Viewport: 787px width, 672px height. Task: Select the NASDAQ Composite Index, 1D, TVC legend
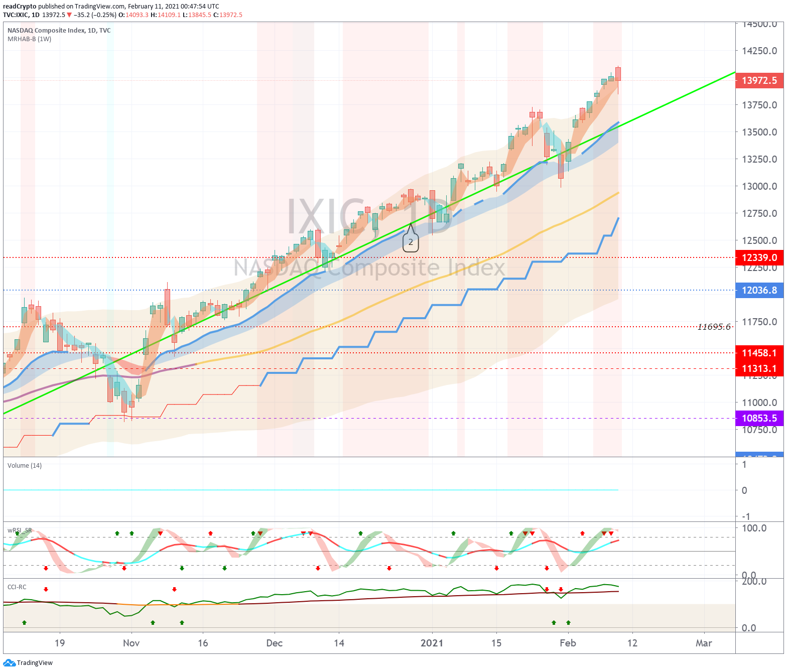pos(59,31)
